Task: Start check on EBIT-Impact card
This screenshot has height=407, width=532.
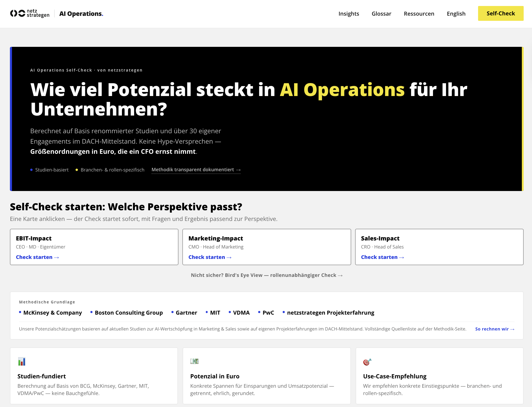Action: pos(37,257)
